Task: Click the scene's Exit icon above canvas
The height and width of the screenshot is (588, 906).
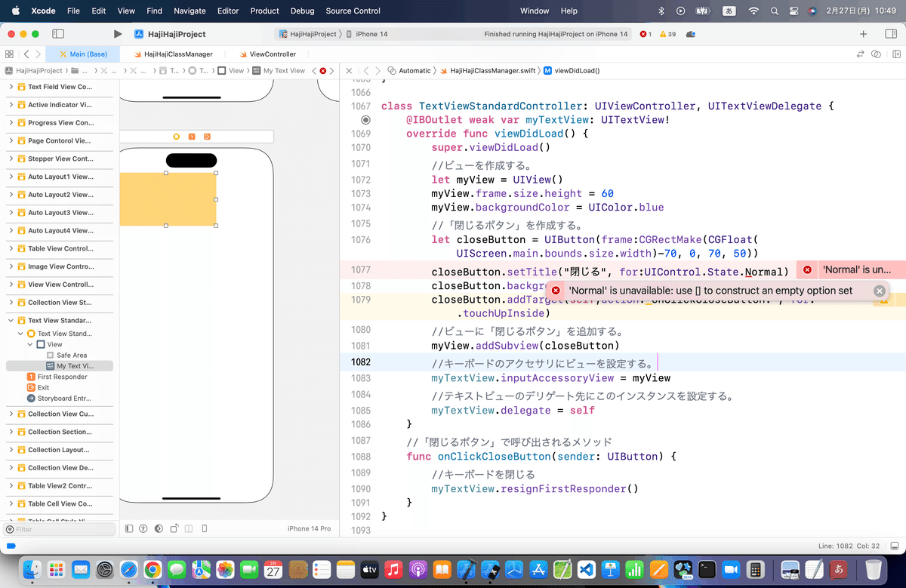Action: click(207, 137)
